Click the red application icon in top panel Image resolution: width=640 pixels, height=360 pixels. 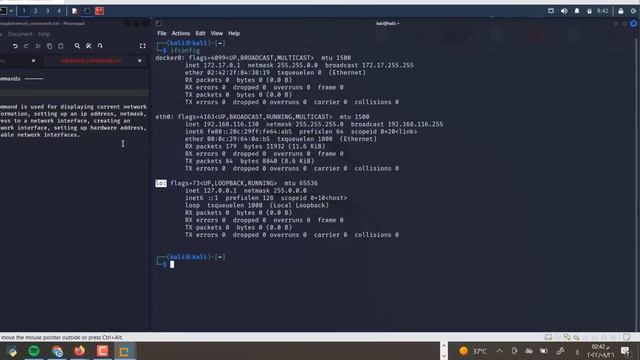99,11
